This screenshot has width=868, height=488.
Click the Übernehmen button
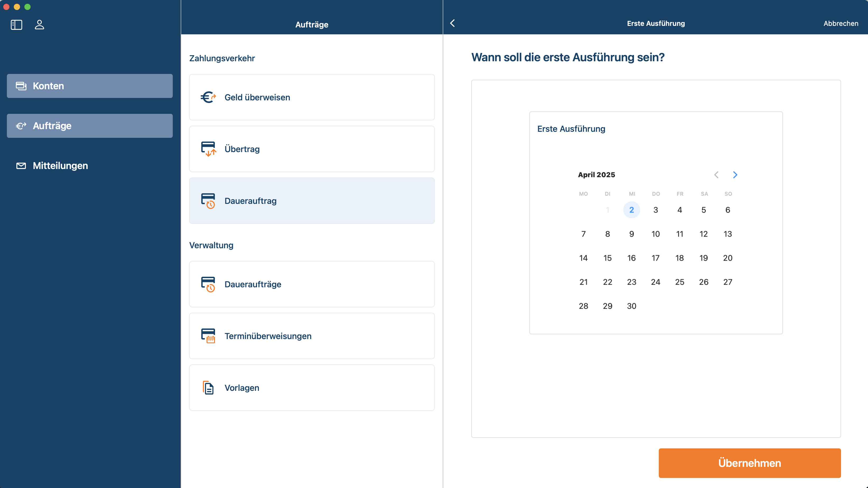[750, 463]
